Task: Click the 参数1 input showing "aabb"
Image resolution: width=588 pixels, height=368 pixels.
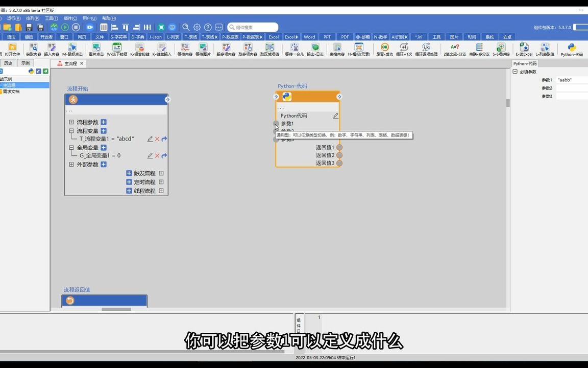Action: click(564, 80)
